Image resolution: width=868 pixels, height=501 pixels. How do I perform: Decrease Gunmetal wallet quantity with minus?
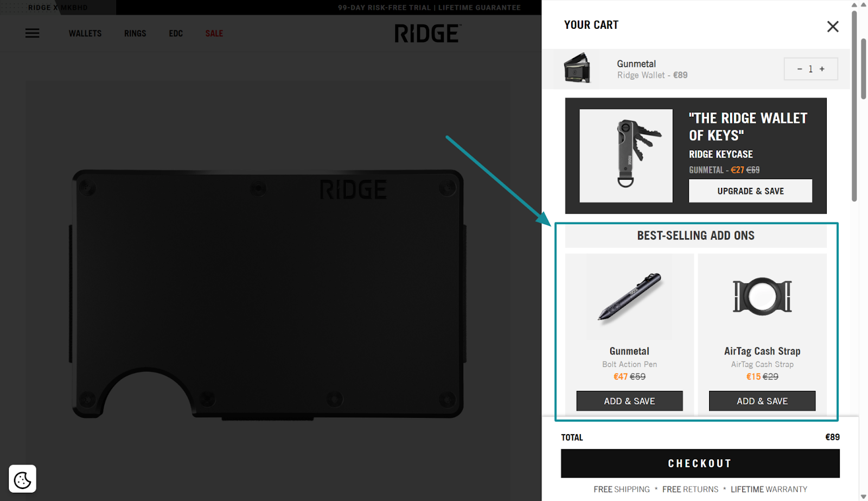pos(800,69)
